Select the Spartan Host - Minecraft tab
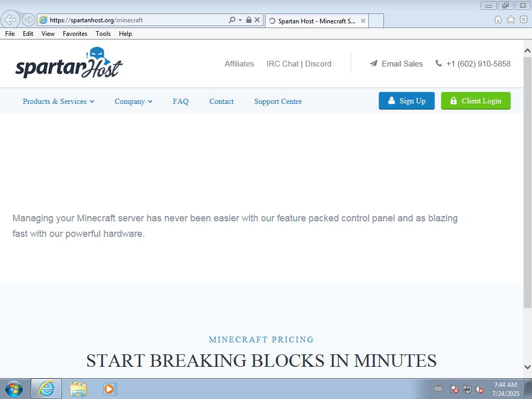The width and height of the screenshot is (532, 399). (x=316, y=21)
